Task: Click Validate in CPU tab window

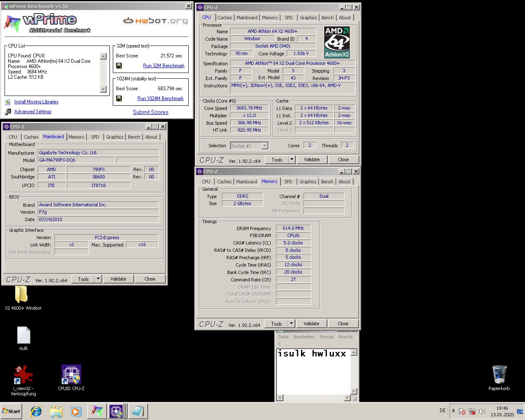Action: (312, 160)
